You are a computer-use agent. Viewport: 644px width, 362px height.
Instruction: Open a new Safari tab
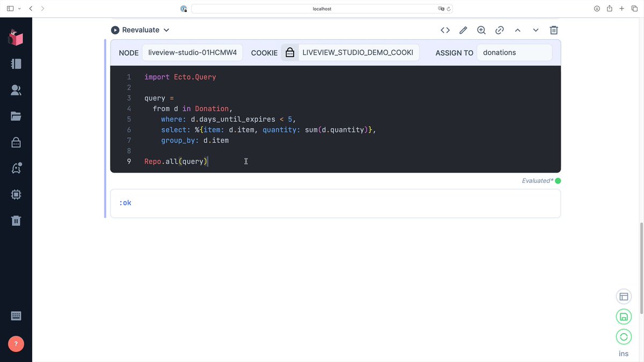point(622,9)
